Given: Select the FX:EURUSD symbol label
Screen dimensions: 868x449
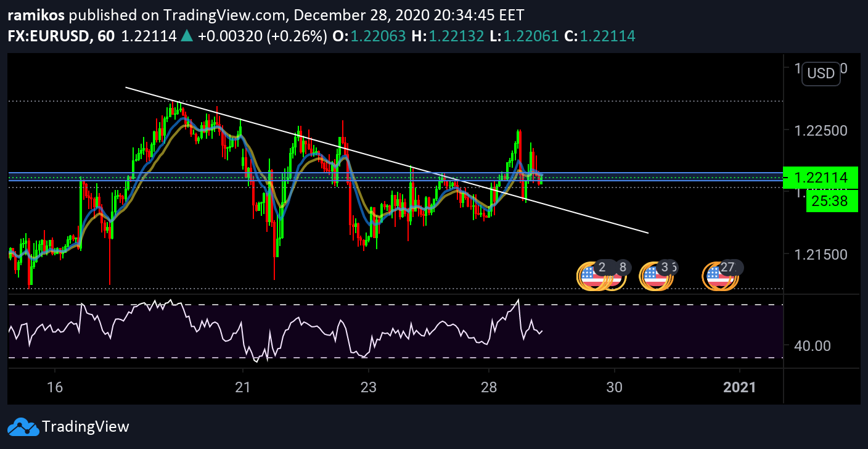Looking at the screenshot, I should coord(47,36).
